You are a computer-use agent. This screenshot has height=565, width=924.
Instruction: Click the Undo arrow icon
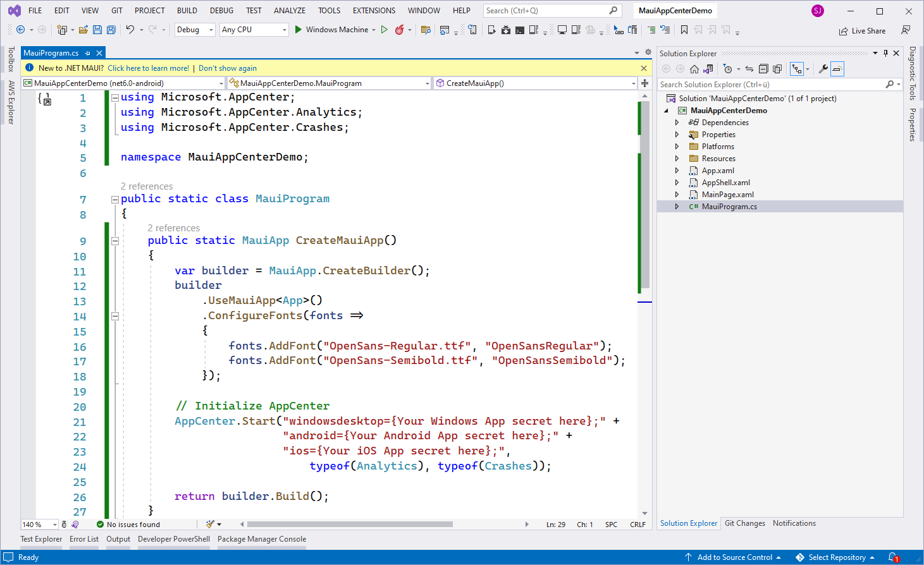(x=130, y=30)
